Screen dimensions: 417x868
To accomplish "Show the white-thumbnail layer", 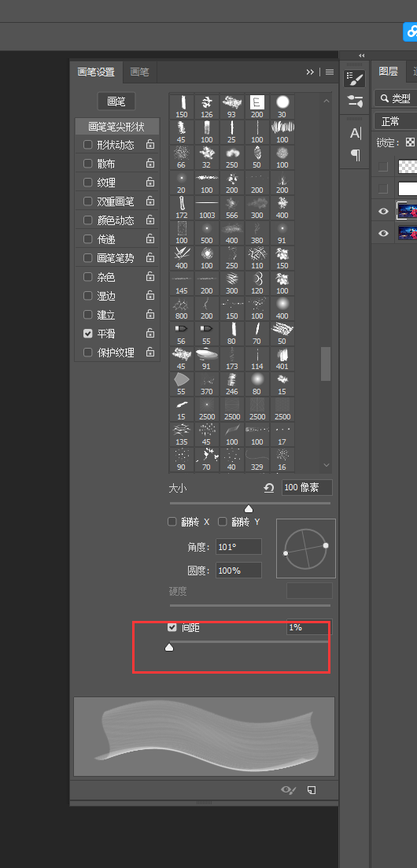I will click(x=383, y=189).
